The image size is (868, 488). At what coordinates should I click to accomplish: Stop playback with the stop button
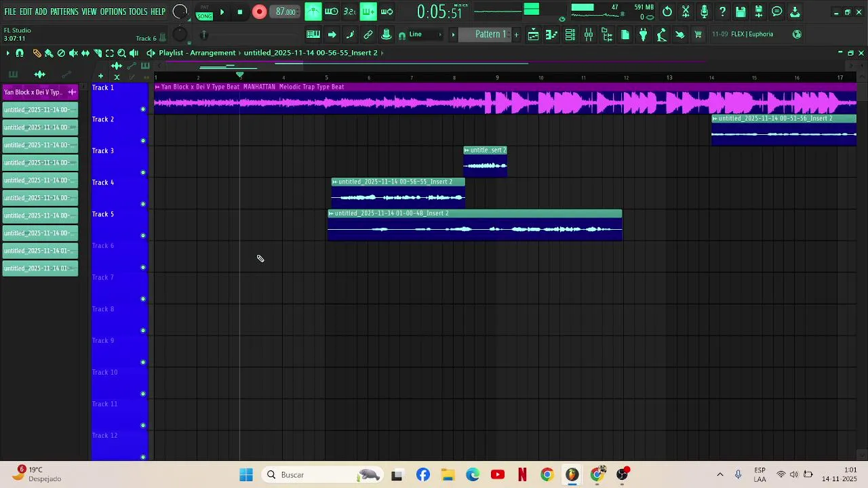pyautogui.click(x=239, y=12)
